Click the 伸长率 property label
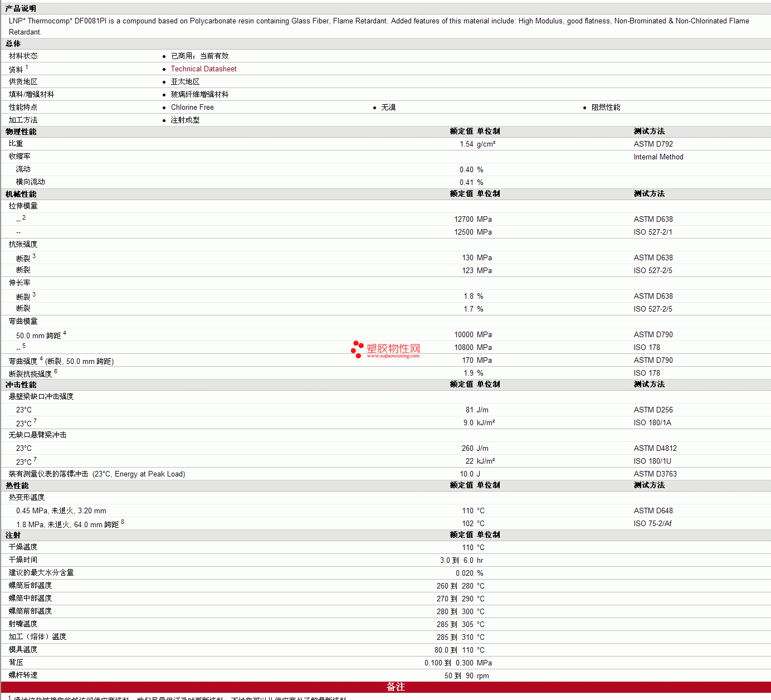771x700 pixels. [19, 283]
